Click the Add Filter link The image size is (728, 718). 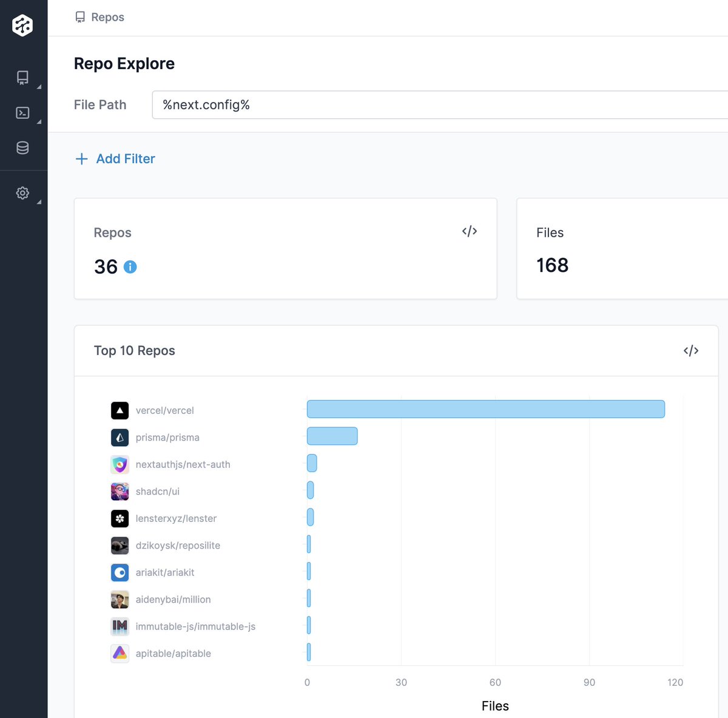(126, 159)
